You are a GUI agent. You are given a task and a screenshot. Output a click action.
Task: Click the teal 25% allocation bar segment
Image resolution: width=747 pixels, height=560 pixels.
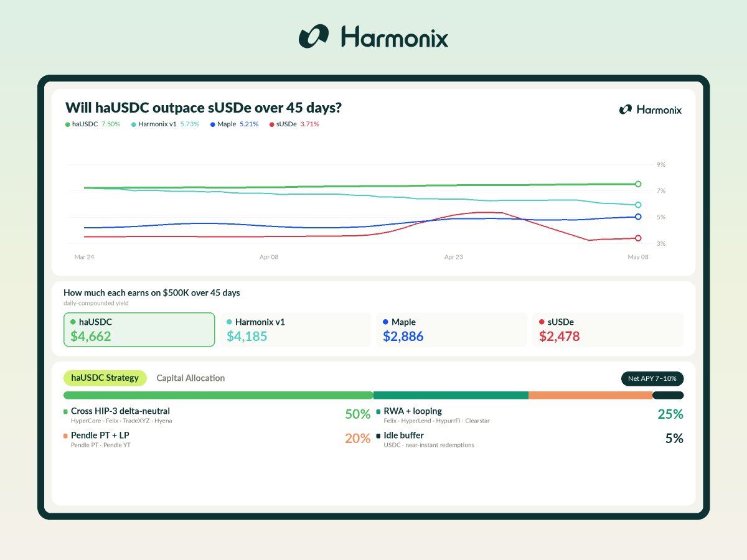click(x=451, y=395)
